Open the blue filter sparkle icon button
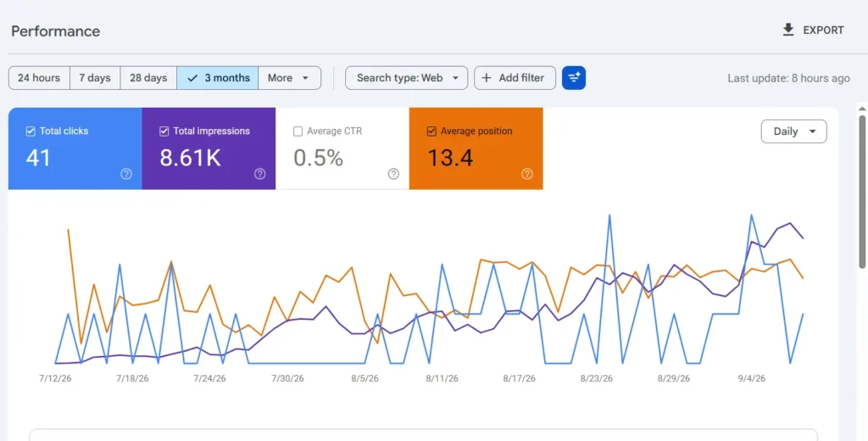The image size is (868, 441). click(574, 78)
